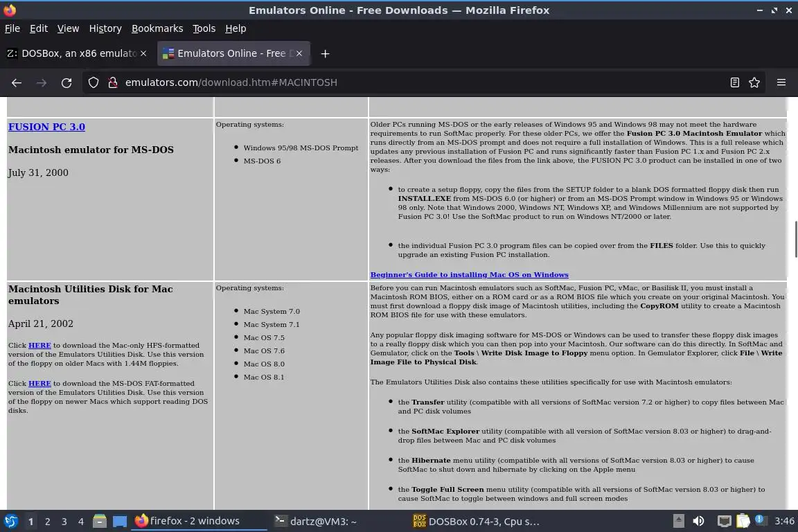Click the 'Mac System 7.1' list item
This screenshot has width=798, height=532.
(272, 324)
